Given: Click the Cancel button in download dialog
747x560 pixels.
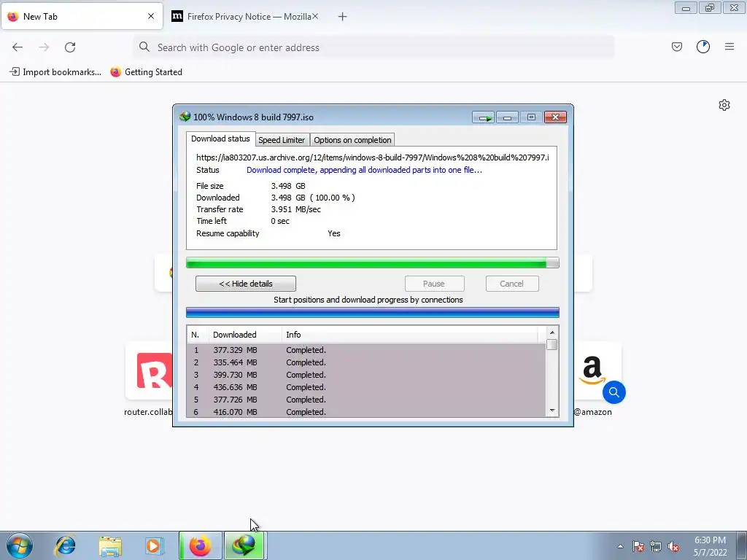Looking at the screenshot, I should (x=511, y=284).
